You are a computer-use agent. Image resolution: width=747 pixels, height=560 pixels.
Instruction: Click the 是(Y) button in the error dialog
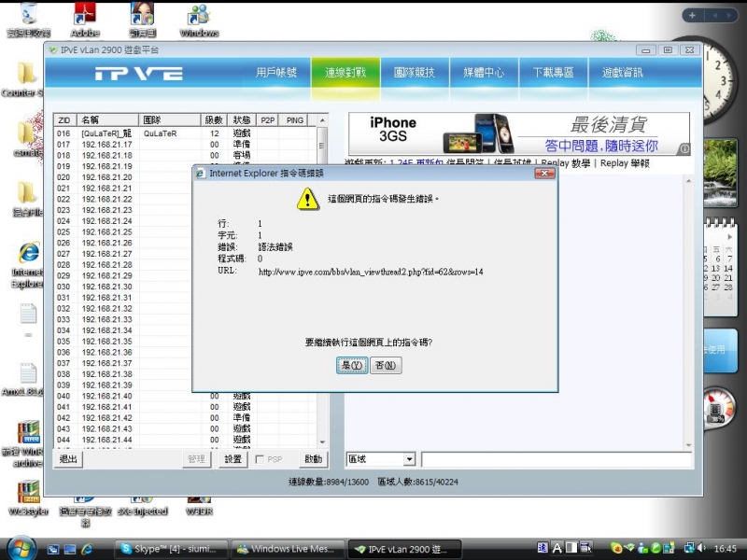(x=351, y=366)
